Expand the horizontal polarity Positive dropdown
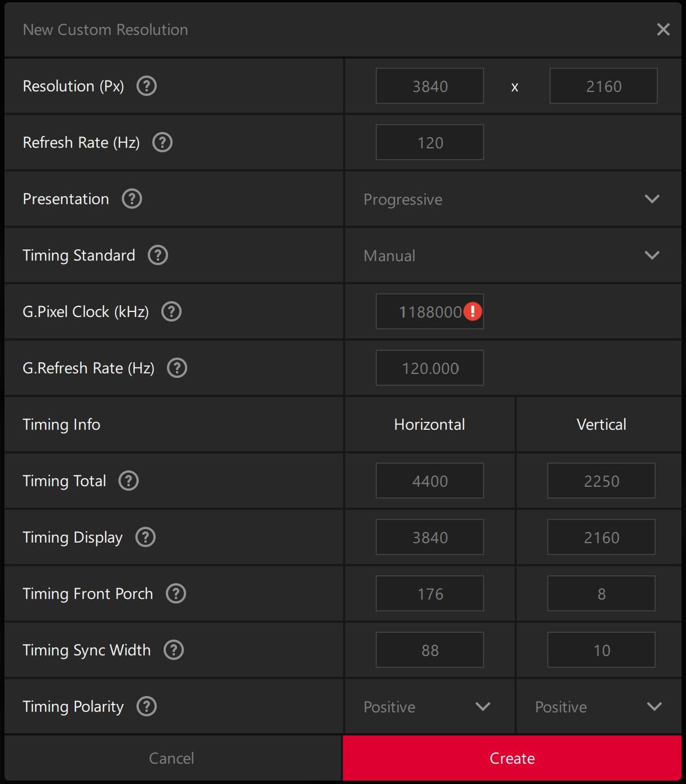Screen dimensions: 686x784 [429, 707]
